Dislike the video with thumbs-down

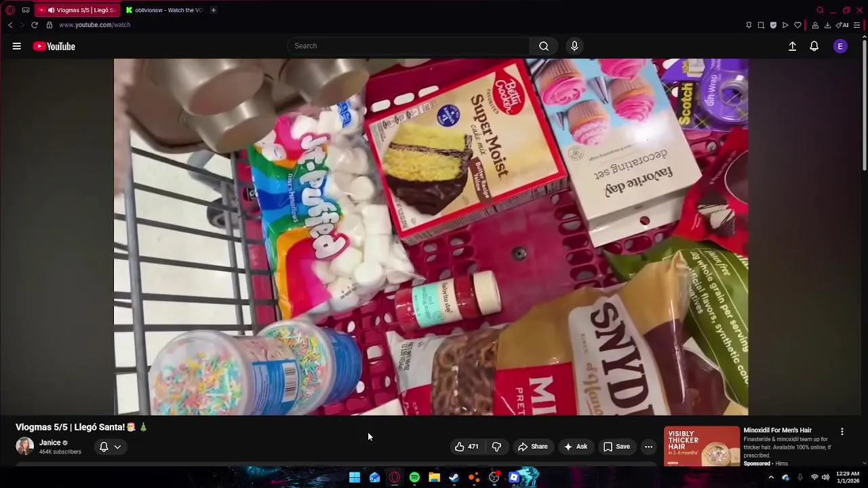click(496, 447)
